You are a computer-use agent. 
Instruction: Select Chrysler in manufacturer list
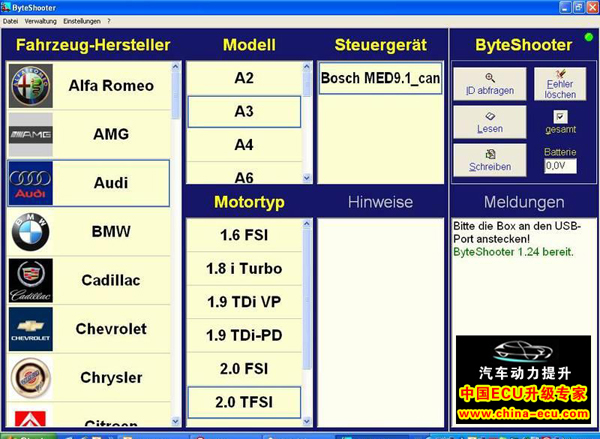89,378
